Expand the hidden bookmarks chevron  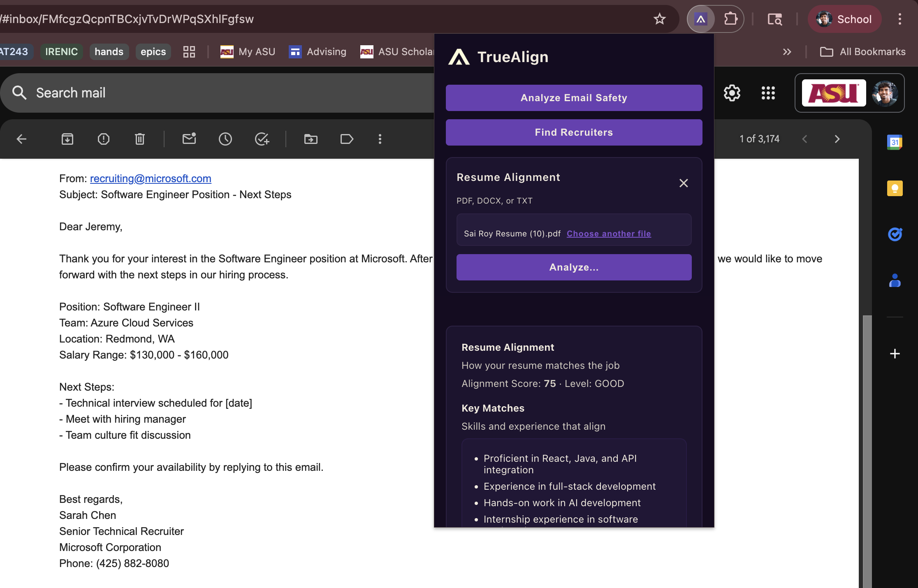[x=787, y=52]
